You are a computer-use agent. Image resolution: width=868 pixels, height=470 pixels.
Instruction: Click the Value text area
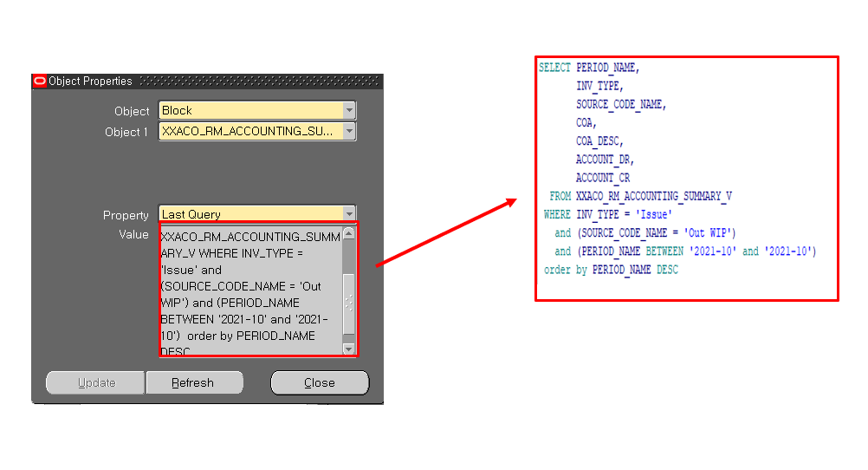point(251,290)
